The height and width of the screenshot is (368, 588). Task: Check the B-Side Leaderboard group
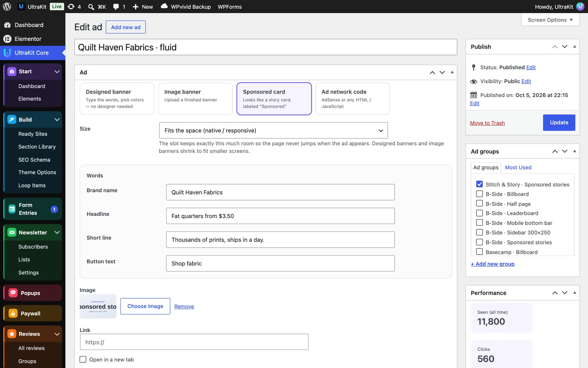click(x=480, y=213)
